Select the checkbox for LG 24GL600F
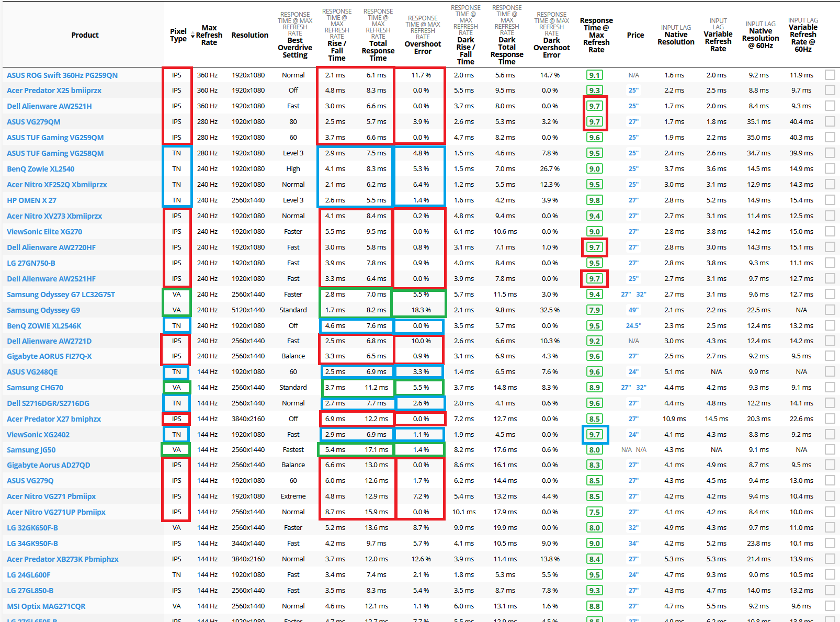The height and width of the screenshot is (622, 840). tap(830, 574)
